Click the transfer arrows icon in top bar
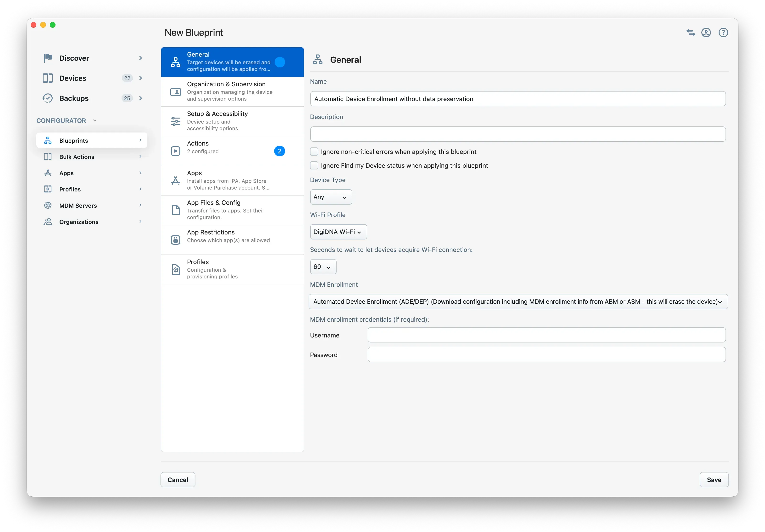Image resolution: width=765 pixels, height=532 pixels. click(x=690, y=32)
